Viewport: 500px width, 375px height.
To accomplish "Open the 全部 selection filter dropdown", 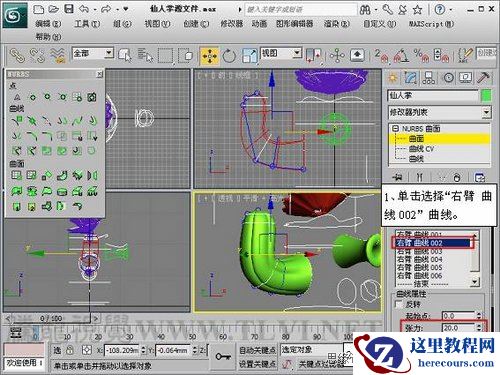I will pos(109,53).
